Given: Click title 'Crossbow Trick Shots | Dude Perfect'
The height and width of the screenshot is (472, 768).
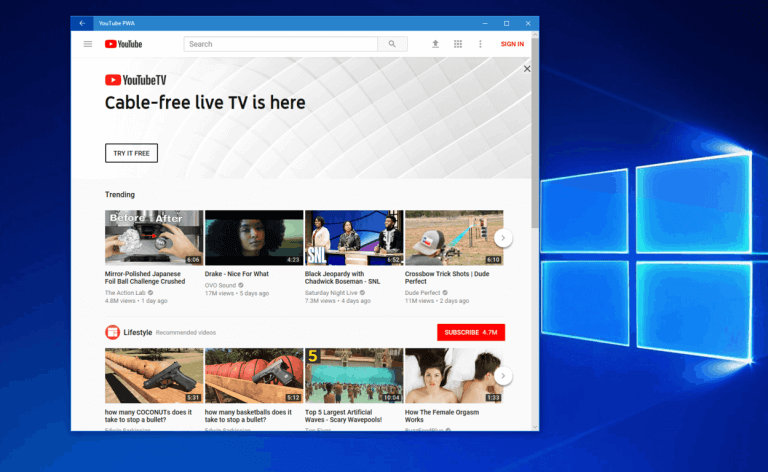Looking at the screenshot, I should [447, 278].
